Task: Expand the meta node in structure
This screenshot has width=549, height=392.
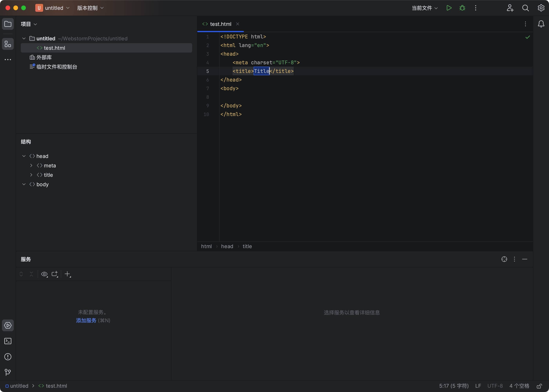Action: click(x=31, y=166)
